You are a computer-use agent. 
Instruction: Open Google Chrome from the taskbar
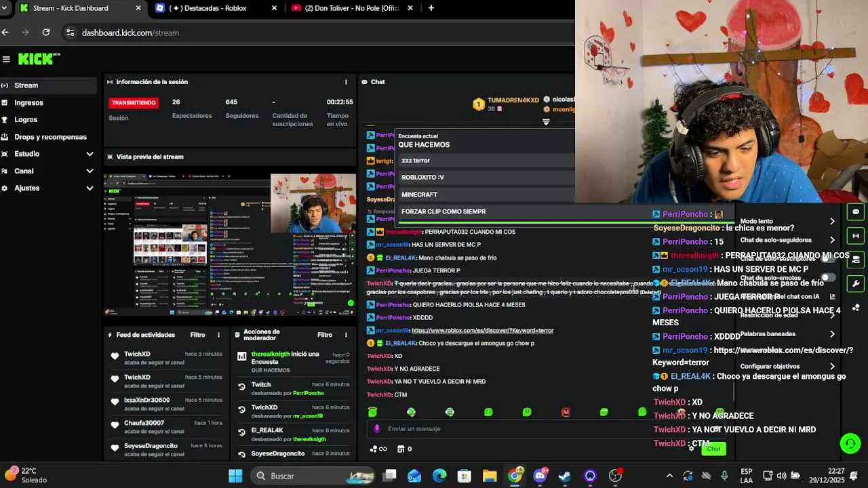coord(515,476)
